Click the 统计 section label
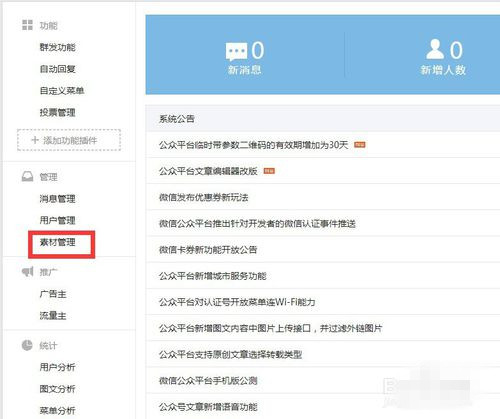 [48, 346]
